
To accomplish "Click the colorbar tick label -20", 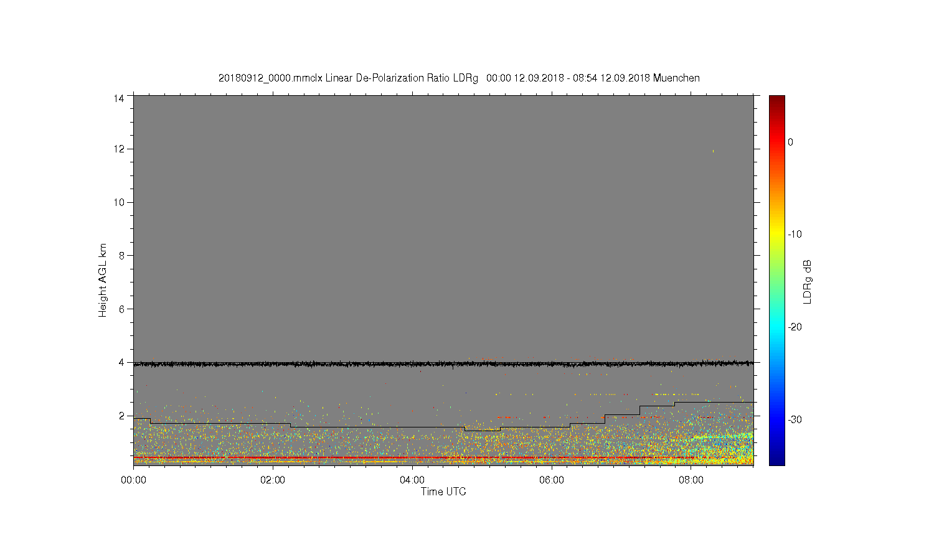I will tap(795, 327).
